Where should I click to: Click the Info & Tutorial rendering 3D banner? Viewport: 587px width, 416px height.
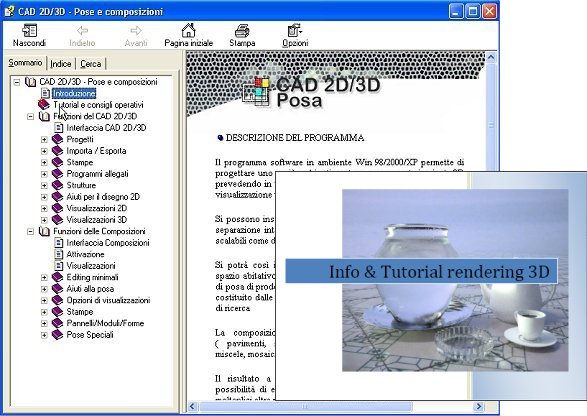coord(422,271)
